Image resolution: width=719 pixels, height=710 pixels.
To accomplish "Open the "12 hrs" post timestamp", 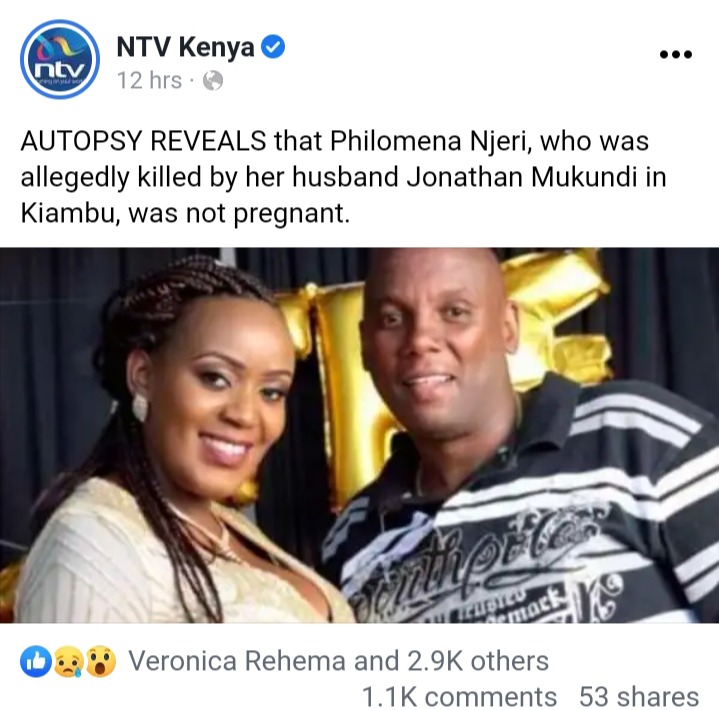I will 149,80.
